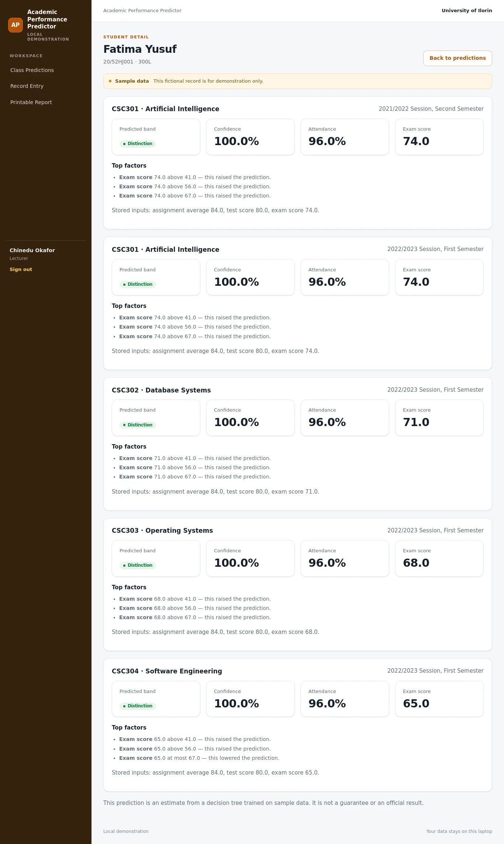The height and width of the screenshot is (844, 504).
Task: Click the factor 'Exam score 71.0 above 56.0'
Action: pos(195,467)
